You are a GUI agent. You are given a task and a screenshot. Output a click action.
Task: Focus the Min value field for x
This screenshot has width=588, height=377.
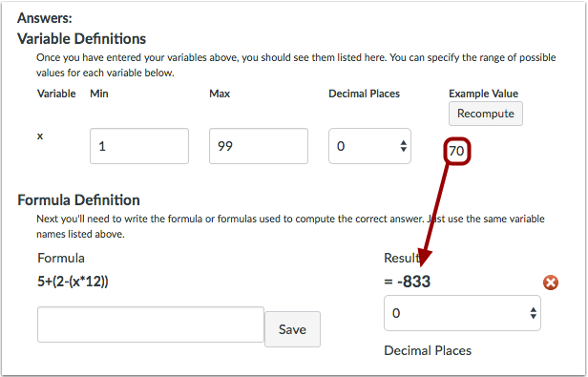coord(139,146)
